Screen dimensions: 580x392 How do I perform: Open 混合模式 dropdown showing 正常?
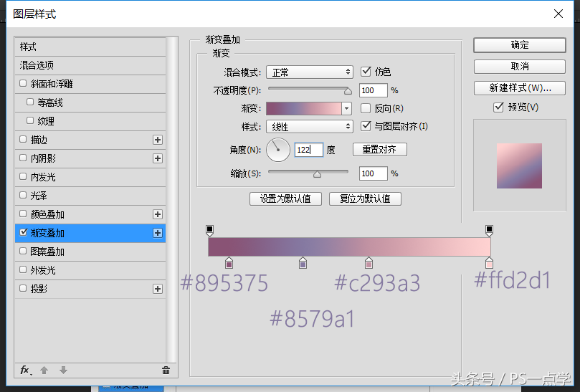pos(310,72)
